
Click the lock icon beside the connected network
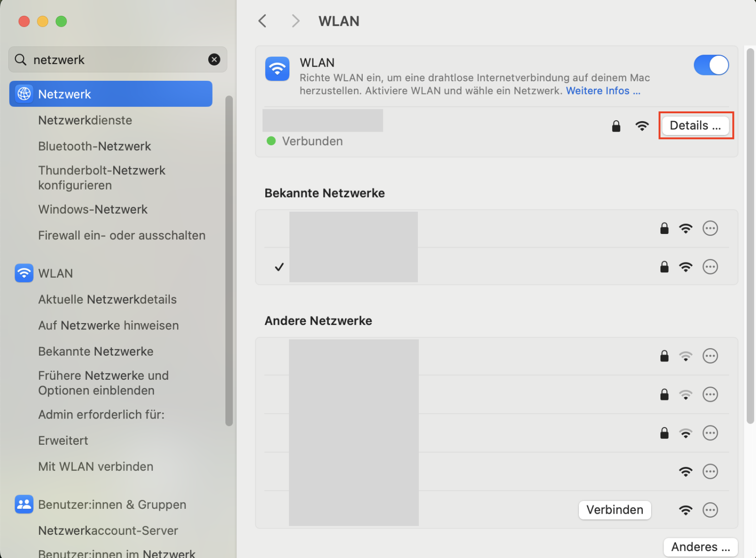[616, 126]
